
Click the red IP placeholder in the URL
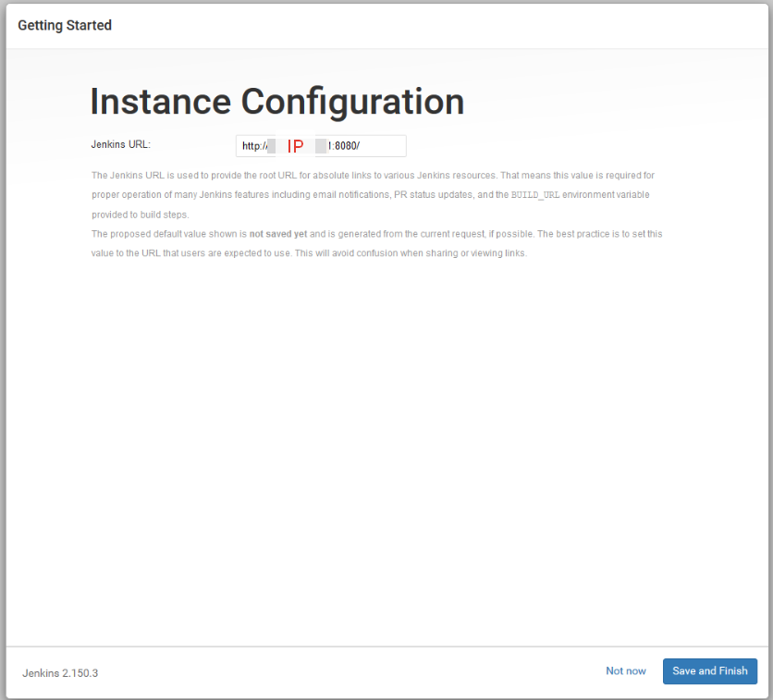[x=296, y=145]
